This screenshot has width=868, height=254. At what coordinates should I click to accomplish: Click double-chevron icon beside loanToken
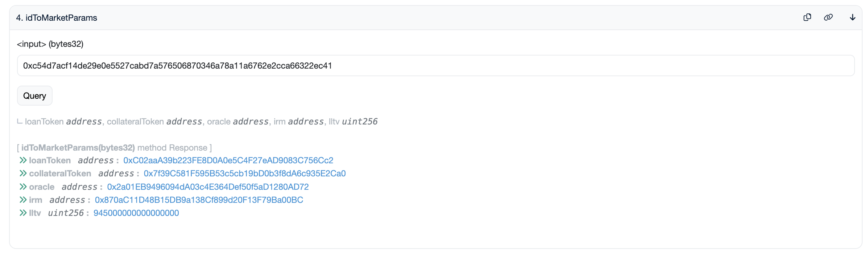(x=23, y=160)
